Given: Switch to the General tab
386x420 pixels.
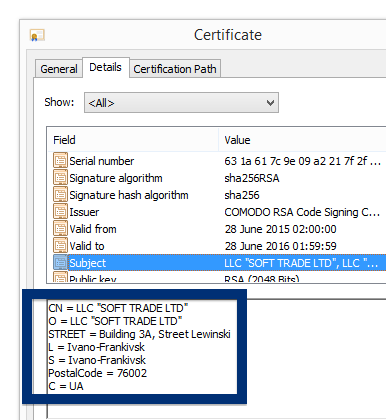Looking at the screenshot, I should coord(59,69).
